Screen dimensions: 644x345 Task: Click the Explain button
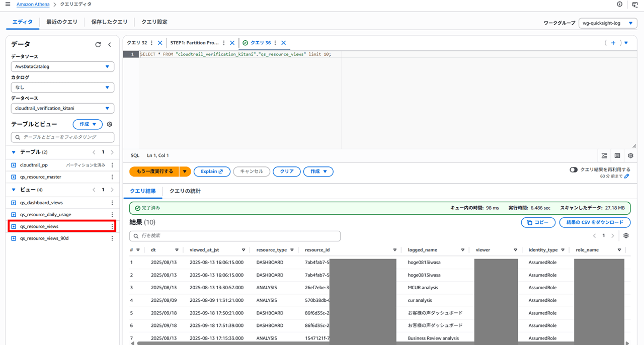pos(212,171)
